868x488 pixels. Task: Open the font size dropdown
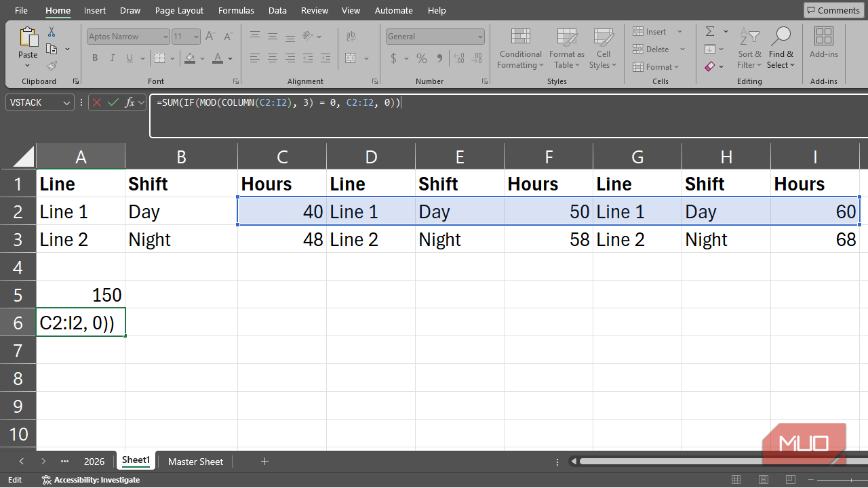coord(197,37)
